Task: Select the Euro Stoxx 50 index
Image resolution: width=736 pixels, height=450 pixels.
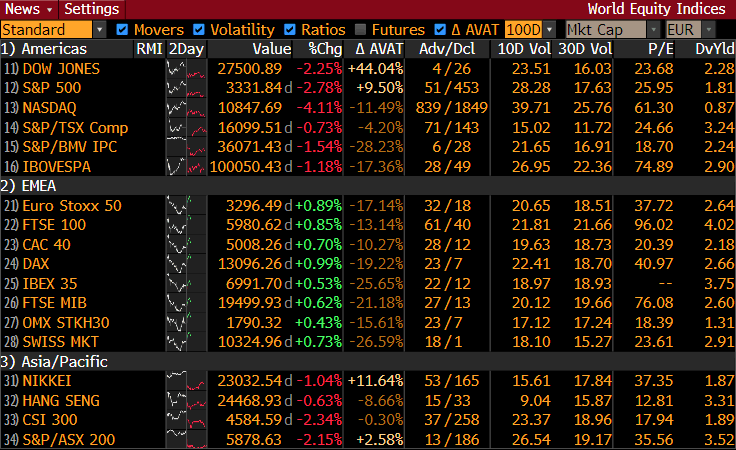Action: pyautogui.click(x=72, y=206)
